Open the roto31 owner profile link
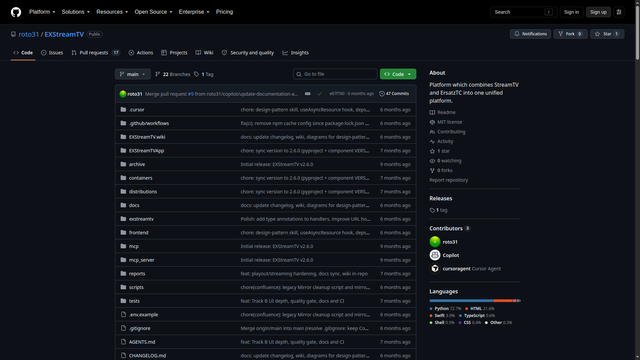640x360 pixels. 29,34
